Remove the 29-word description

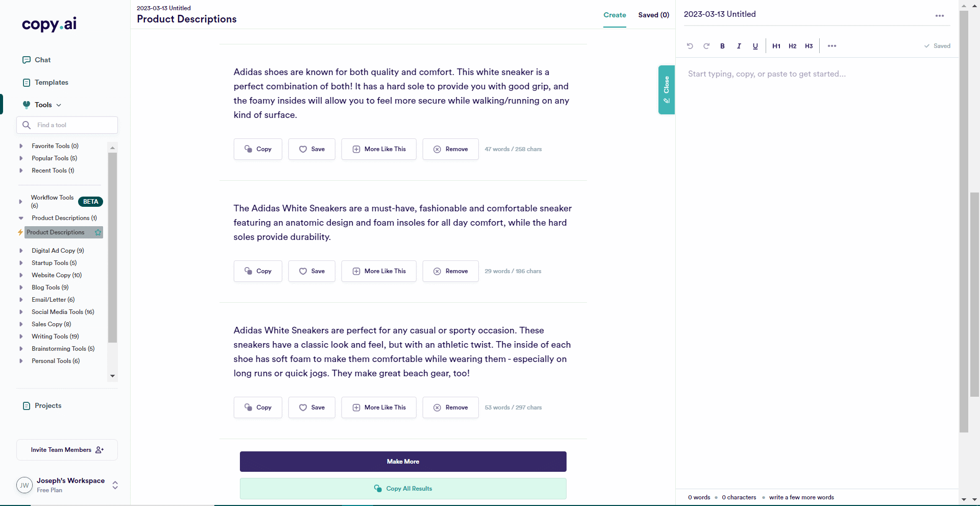(x=450, y=271)
